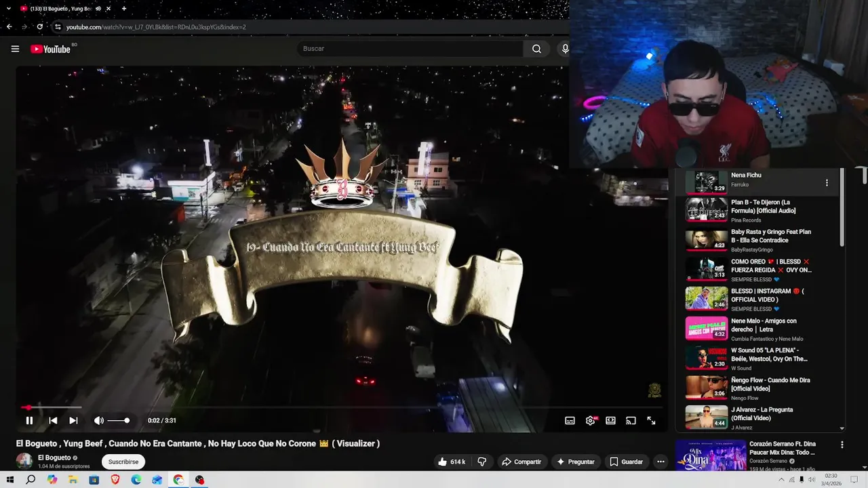Dislike the video with thumbs down
Viewport: 868px width, 488px height.
pos(482,462)
